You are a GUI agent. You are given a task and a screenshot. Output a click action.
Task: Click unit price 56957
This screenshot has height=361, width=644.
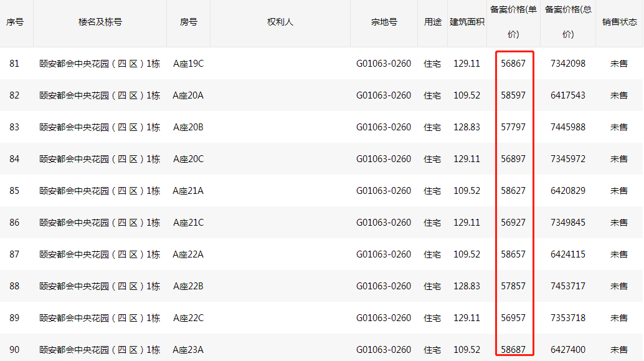pyautogui.click(x=513, y=318)
